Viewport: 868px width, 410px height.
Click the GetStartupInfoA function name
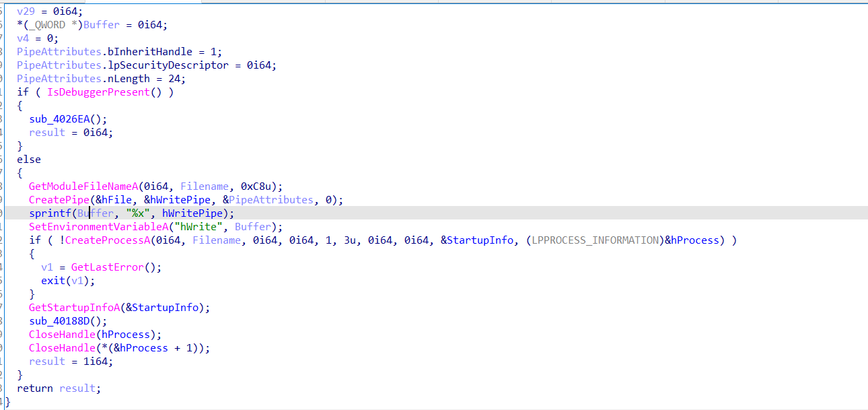(75, 308)
